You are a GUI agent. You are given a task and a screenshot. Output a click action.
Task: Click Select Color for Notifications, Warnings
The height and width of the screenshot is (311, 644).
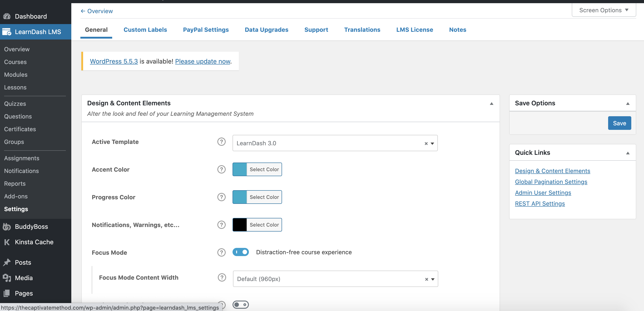(264, 225)
